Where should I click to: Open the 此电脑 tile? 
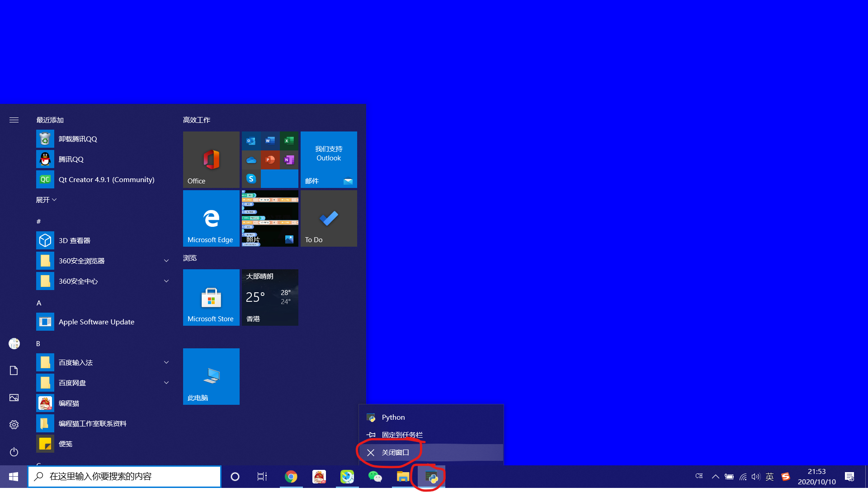pyautogui.click(x=211, y=376)
